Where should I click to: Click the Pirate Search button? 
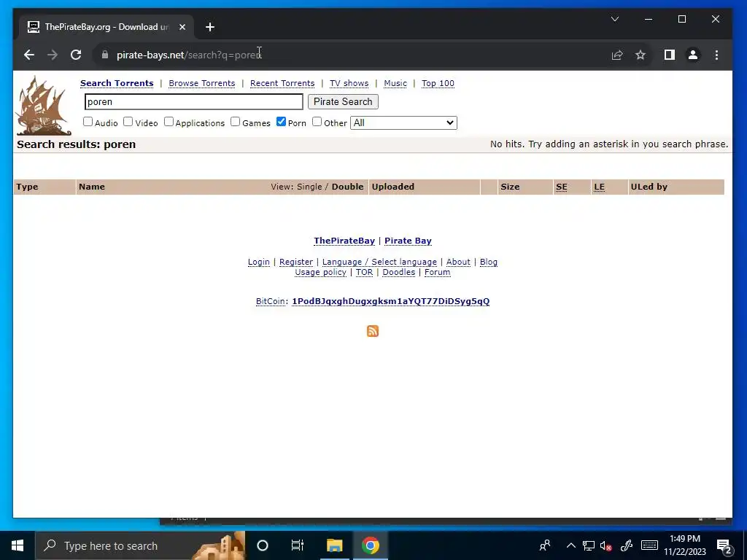click(343, 101)
